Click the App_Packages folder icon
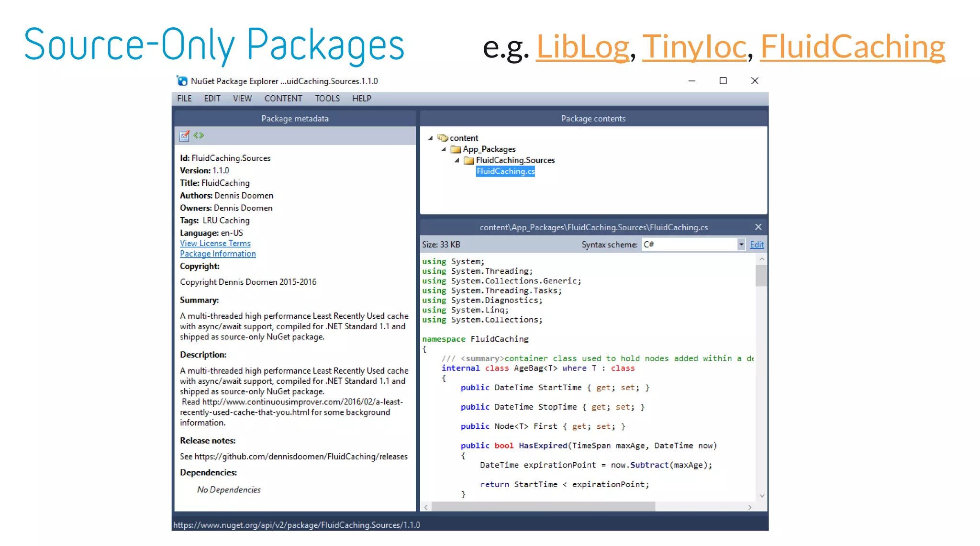Viewport: 980px width, 546px height. pyautogui.click(x=456, y=149)
